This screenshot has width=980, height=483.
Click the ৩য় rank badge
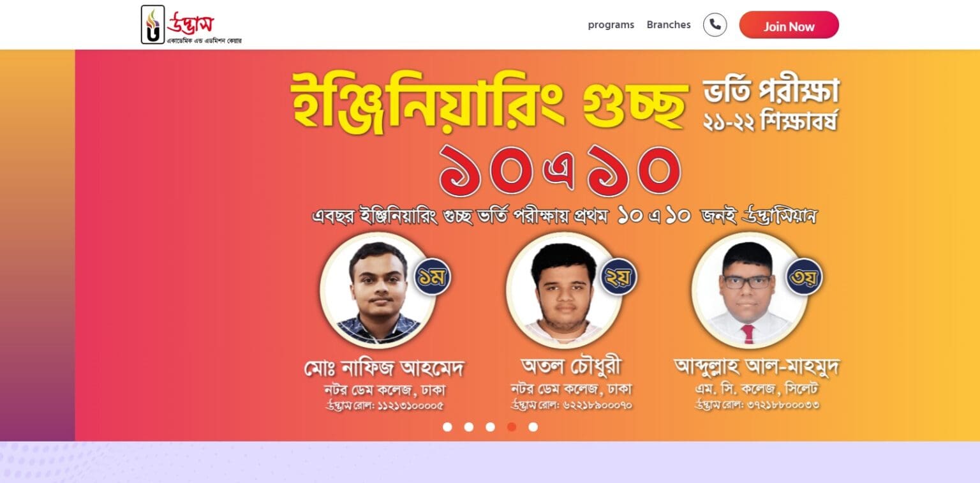click(x=804, y=276)
